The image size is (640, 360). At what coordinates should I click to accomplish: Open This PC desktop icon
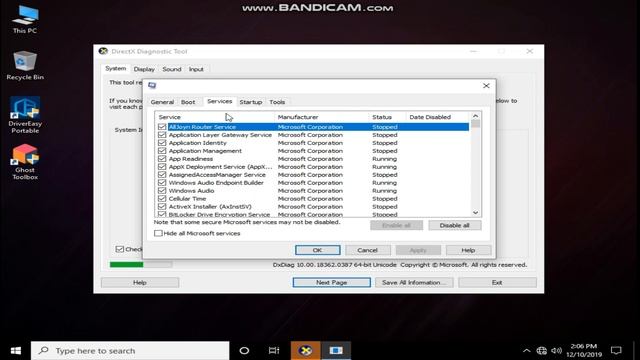[25, 20]
